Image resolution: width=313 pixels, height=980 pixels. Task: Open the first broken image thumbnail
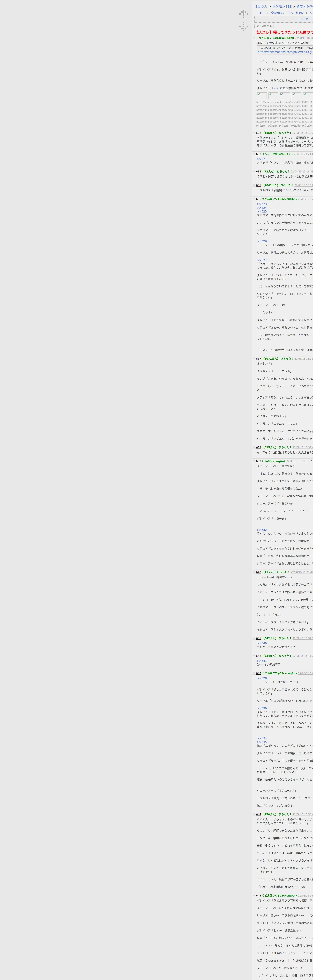click(261, 96)
